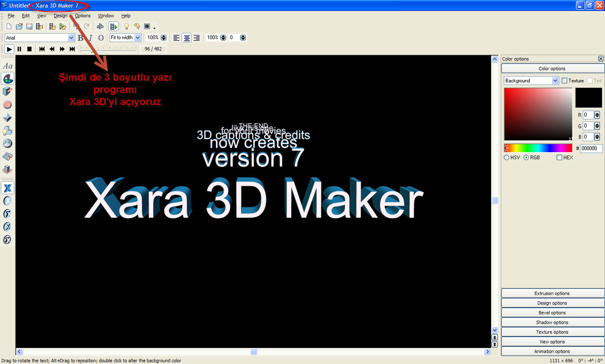Expand the Design options panel
This screenshot has height=364, width=605.
click(x=552, y=303)
